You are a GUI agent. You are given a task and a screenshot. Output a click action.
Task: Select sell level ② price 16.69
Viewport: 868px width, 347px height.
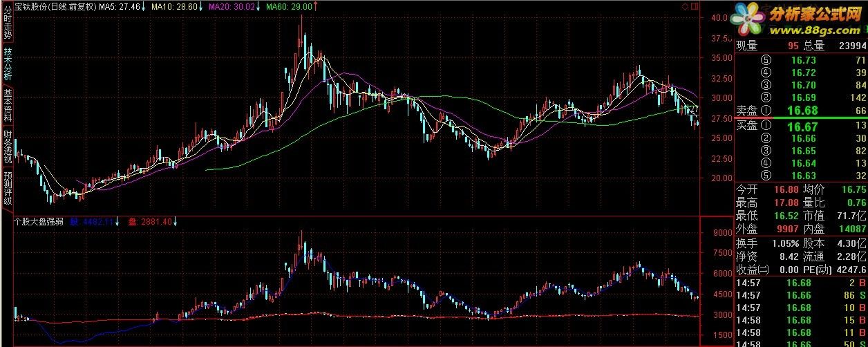pos(803,97)
